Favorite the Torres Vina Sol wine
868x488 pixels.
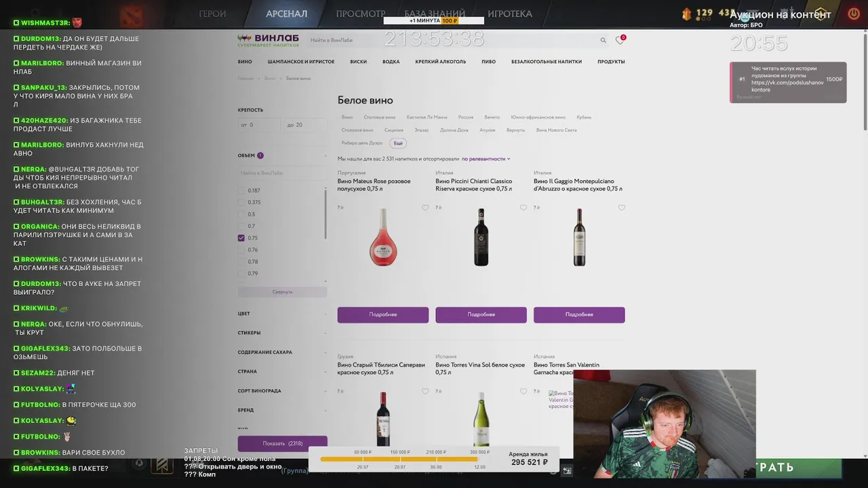[x=523, y=391]
